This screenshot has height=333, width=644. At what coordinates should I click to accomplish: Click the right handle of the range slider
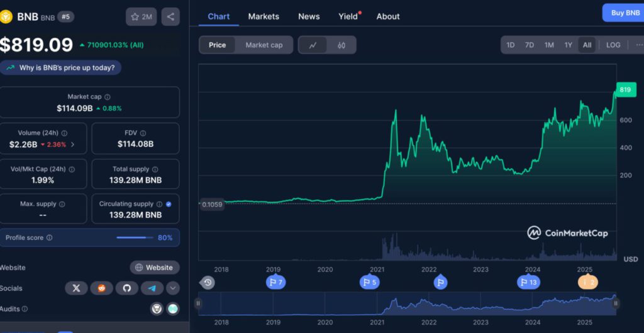[616, 303]
